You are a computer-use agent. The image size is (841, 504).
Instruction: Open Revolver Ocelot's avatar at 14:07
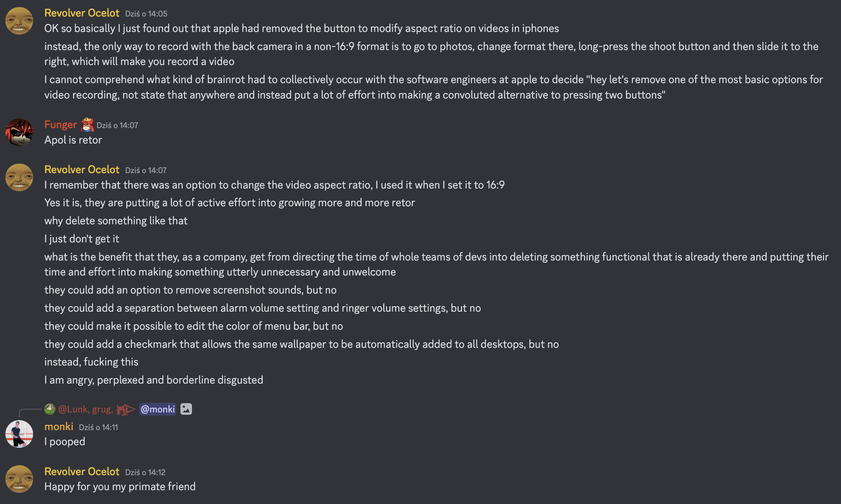pyautogui.click(x=19, y=177)
